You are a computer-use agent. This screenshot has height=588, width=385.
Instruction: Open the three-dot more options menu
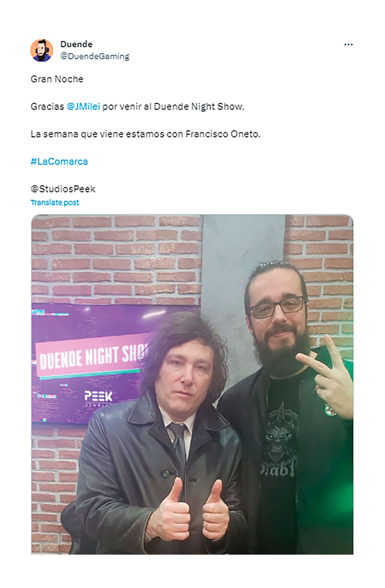coord(348,45)
